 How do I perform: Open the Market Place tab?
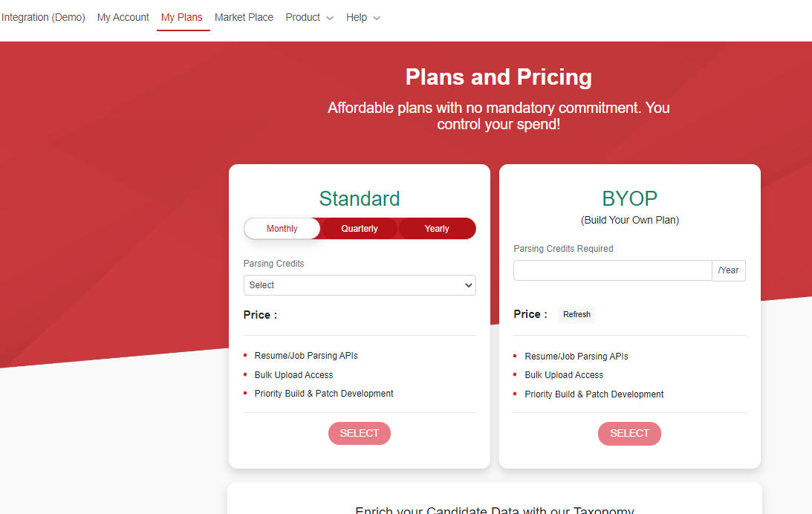pos(244,18)
